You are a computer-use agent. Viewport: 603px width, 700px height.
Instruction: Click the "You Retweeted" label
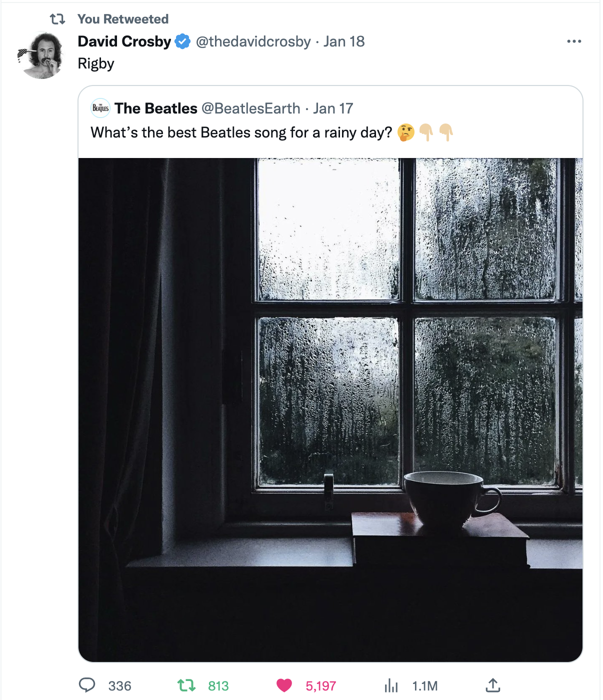(123, 19)
